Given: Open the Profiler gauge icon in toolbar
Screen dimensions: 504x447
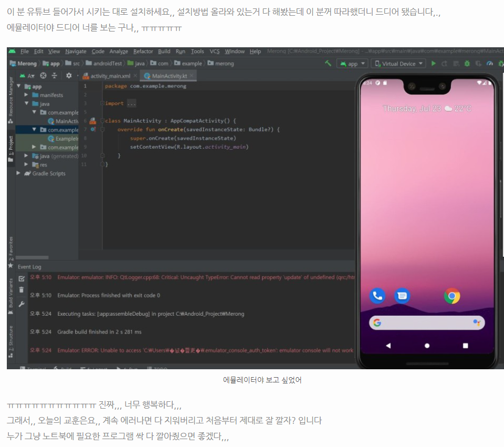Looking at the screenshot, I should point(490,64).
